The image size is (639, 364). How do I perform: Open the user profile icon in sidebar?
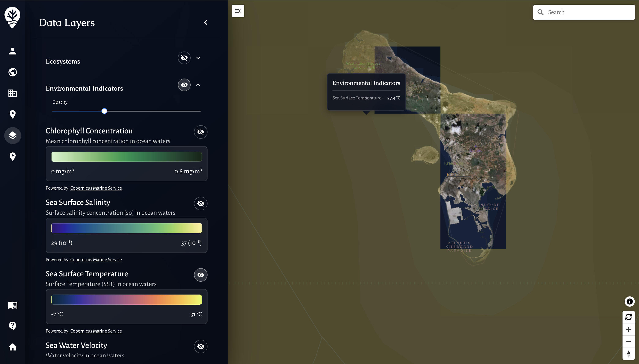pos(12,51)
